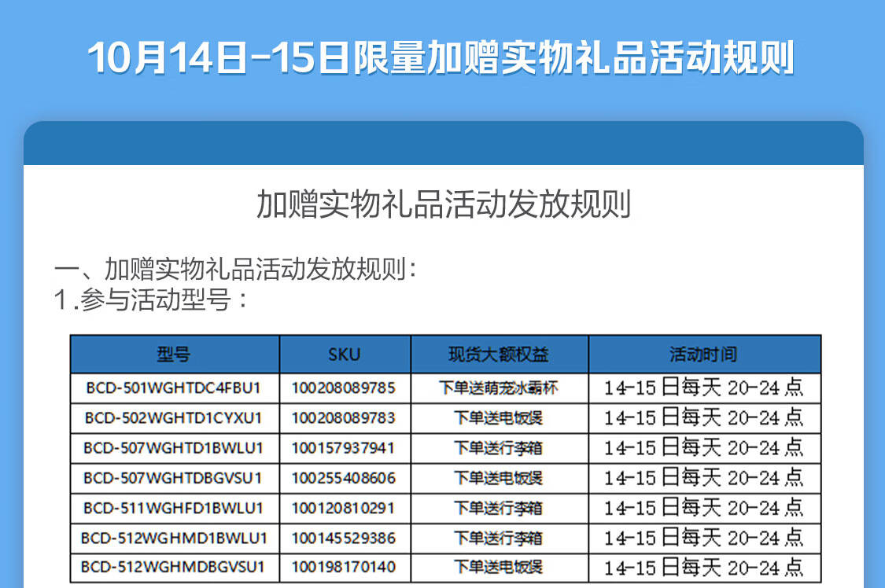
Task: Click the main banner title for October 14-15
Action: click(441, 58)
